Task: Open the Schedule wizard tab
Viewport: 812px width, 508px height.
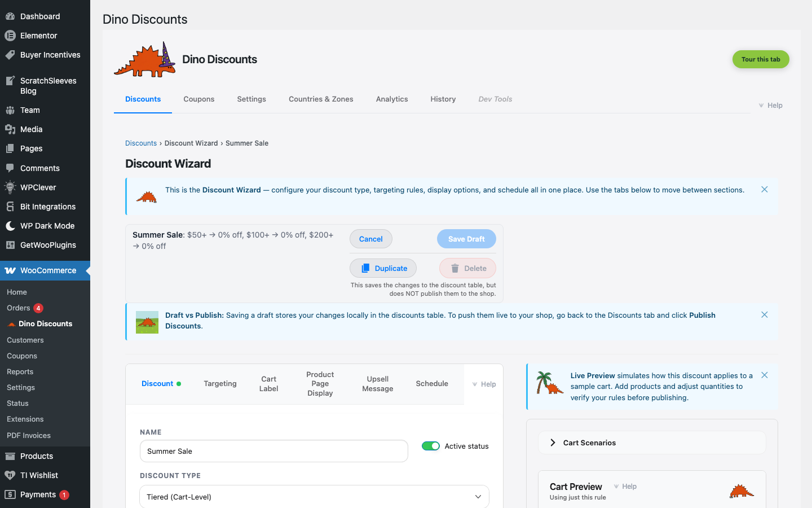Action: 432,384
